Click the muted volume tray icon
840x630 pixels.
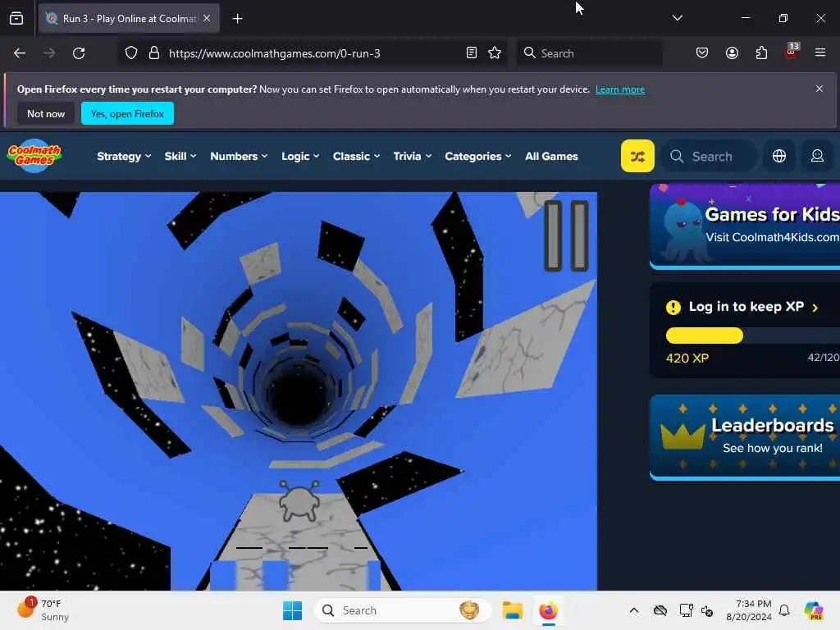[707, 610]
